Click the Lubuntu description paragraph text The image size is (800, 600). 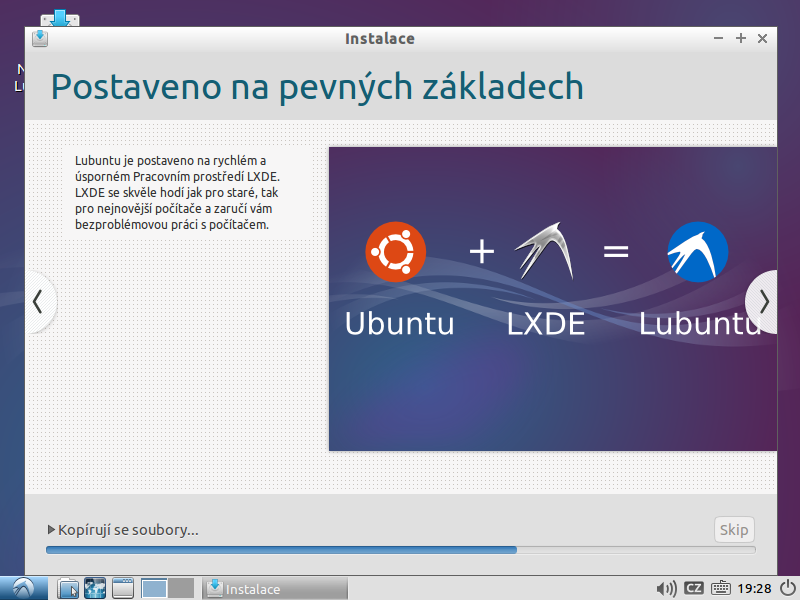click(177, 192)
